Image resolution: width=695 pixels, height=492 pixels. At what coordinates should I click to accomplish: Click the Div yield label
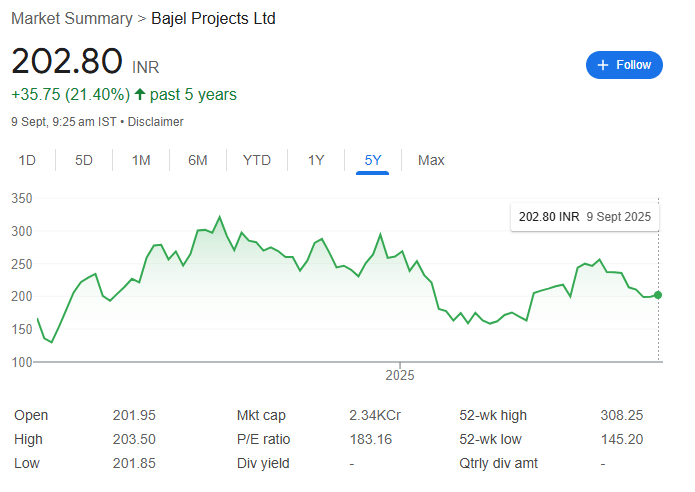coord(263,463)
